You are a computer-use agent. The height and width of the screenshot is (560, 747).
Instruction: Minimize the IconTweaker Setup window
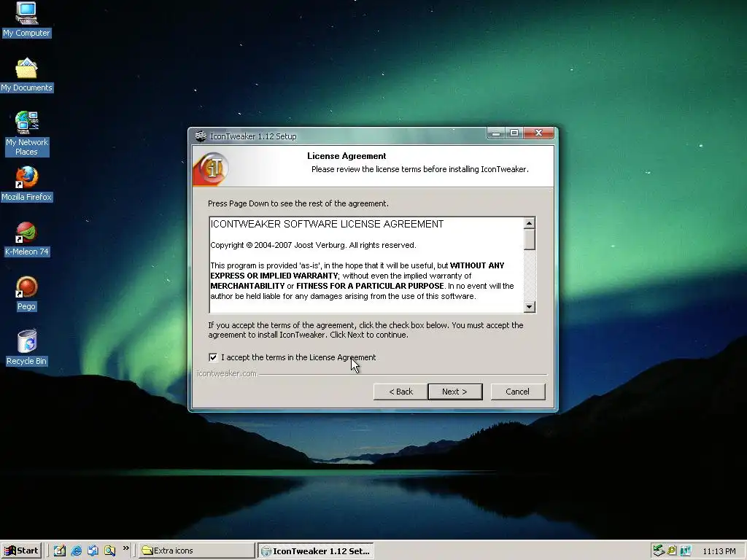click(496, 133)
